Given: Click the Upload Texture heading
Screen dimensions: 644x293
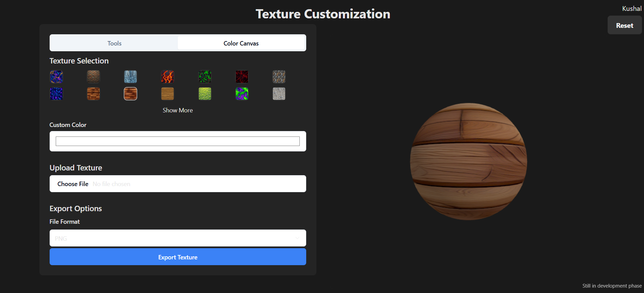Looking at the screenshot, I should 76,168.
